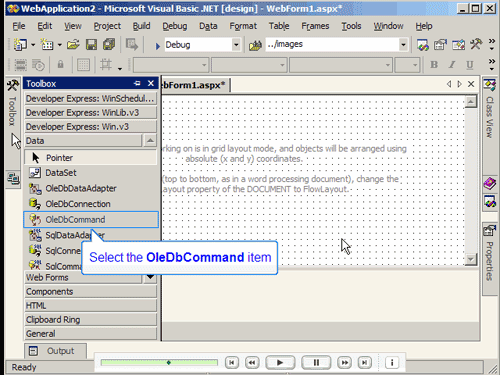This screenshot has width=500, height=375.
Task: Open the Output window tab
Action: (55, 351)
